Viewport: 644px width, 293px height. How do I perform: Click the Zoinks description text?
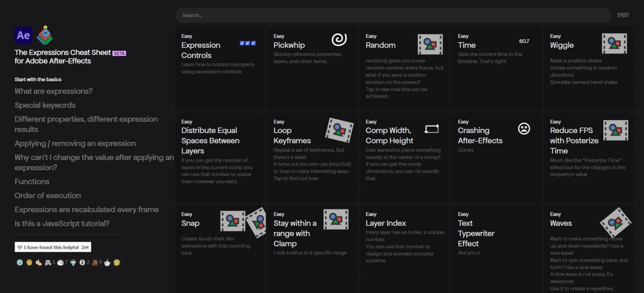point(466,150)
